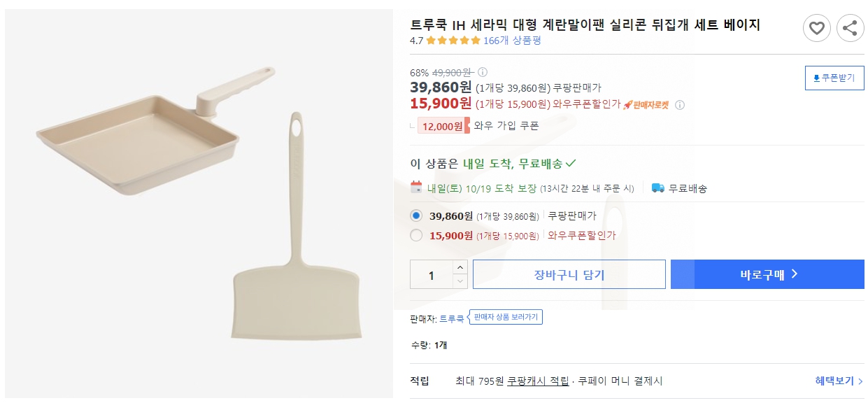Add item to cart with 장바구니 담기

pos(569,274)
